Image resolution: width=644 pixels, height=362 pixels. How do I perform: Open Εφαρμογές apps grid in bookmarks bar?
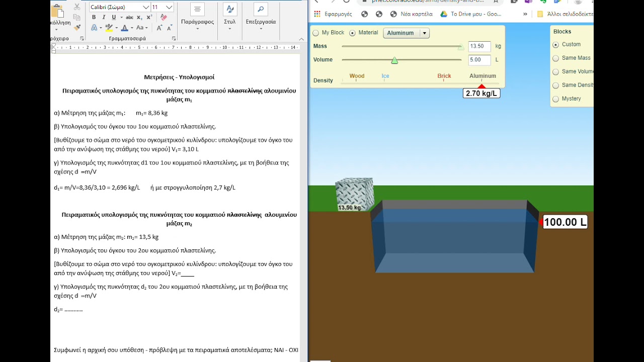point(333,14)
